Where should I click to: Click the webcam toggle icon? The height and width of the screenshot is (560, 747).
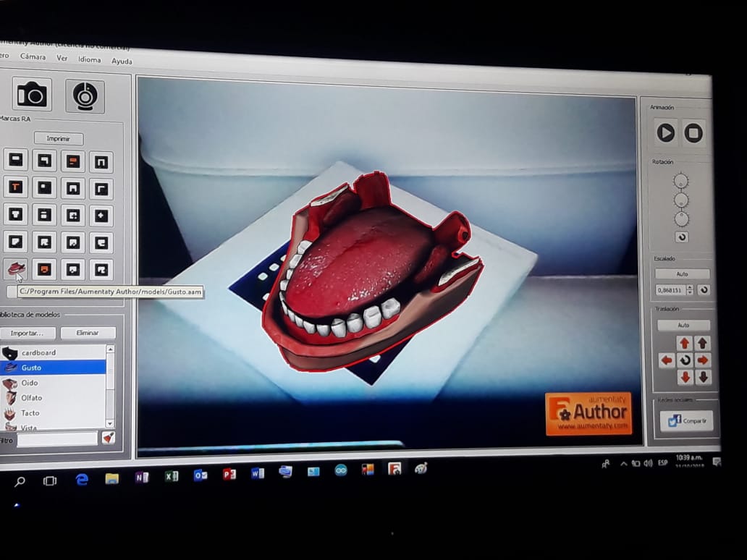pos(85,96)
